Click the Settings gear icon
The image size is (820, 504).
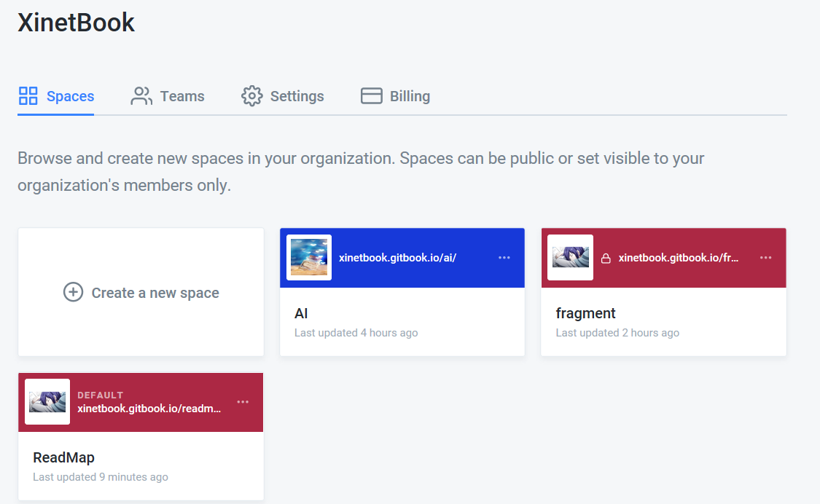[x=251, y=96]
